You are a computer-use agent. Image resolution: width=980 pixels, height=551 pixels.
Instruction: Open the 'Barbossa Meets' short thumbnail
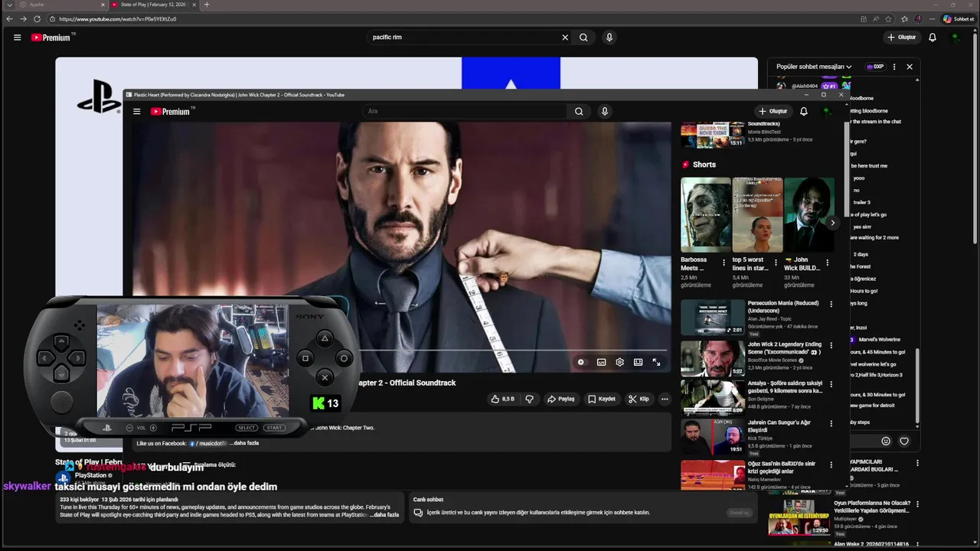point(706,215)
